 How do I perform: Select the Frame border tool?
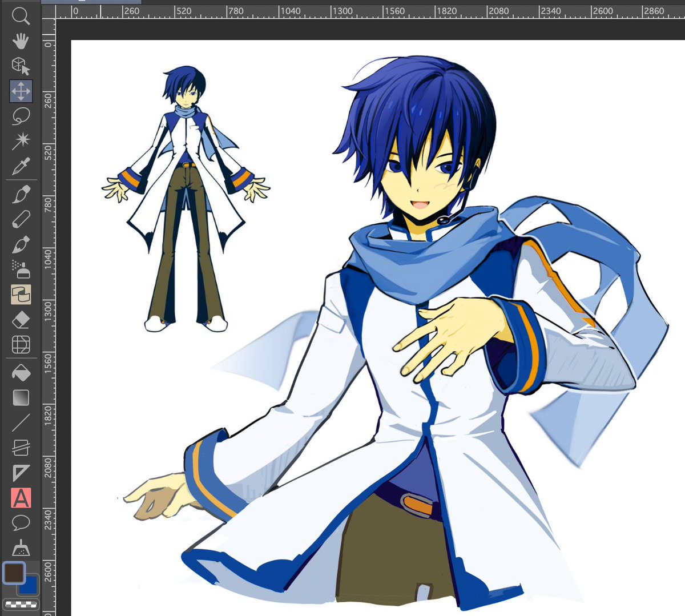(21, 448)
